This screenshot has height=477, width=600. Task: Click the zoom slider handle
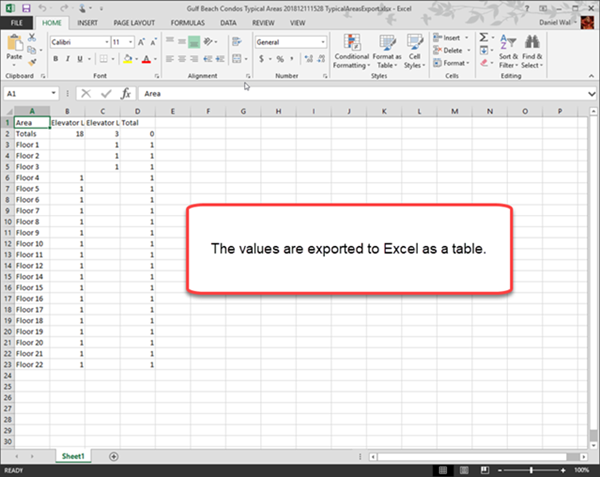click(x=531, y=470)
